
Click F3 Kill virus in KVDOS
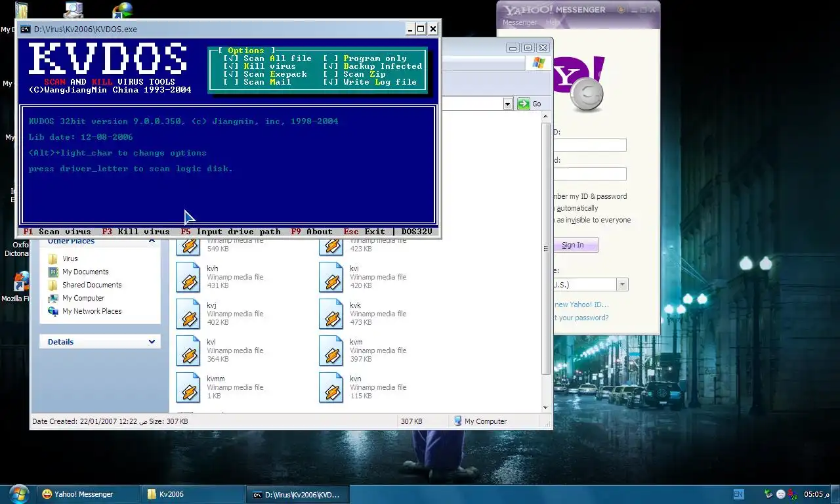pos(136,232)
